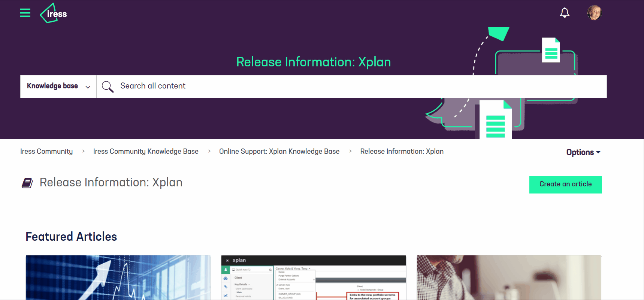Click the grey Release Information: Xplan heading
Screen dimensions: 644x300
coord(111,183)
